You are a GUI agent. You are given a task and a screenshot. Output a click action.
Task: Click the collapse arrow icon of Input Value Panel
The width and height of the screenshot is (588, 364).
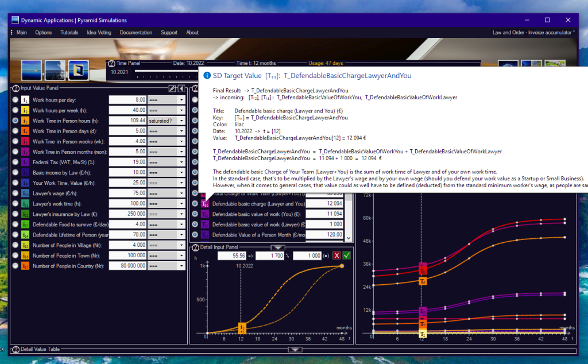(x=181, y=88)
